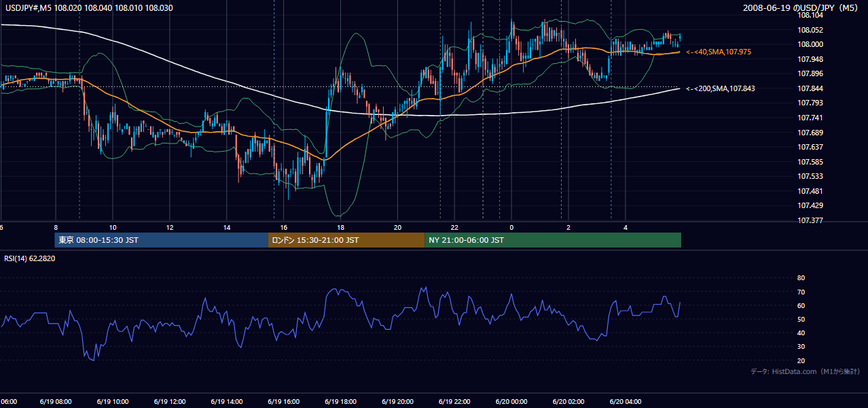The height and width of the screenshot is (408, 868).
Task: Click the 6/19 14:00 bottom time label
Action: tap(228, 402)
